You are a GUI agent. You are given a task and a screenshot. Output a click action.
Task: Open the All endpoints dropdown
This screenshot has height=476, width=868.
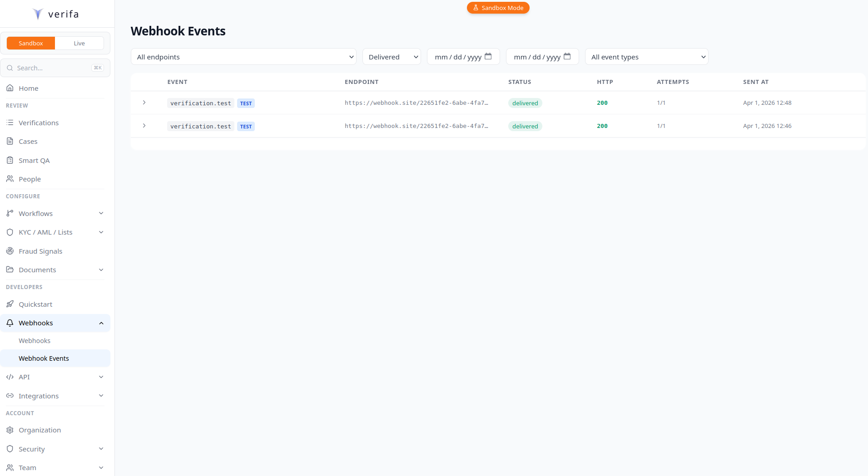click(243, 57)
